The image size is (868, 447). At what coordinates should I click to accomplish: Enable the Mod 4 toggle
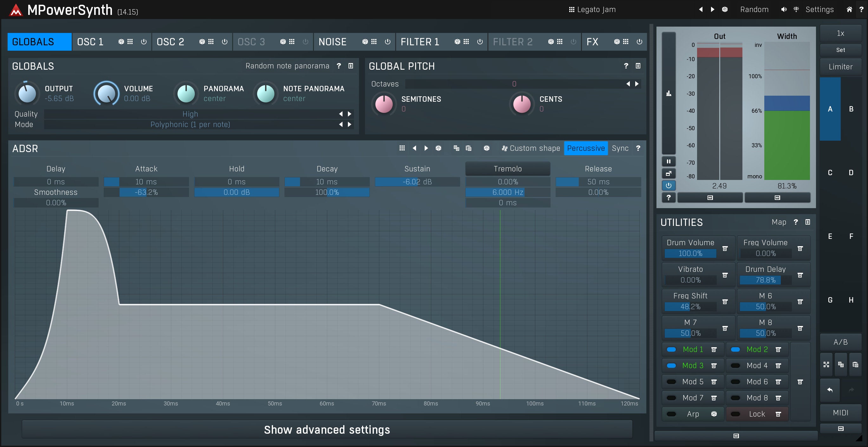point(735,366)
